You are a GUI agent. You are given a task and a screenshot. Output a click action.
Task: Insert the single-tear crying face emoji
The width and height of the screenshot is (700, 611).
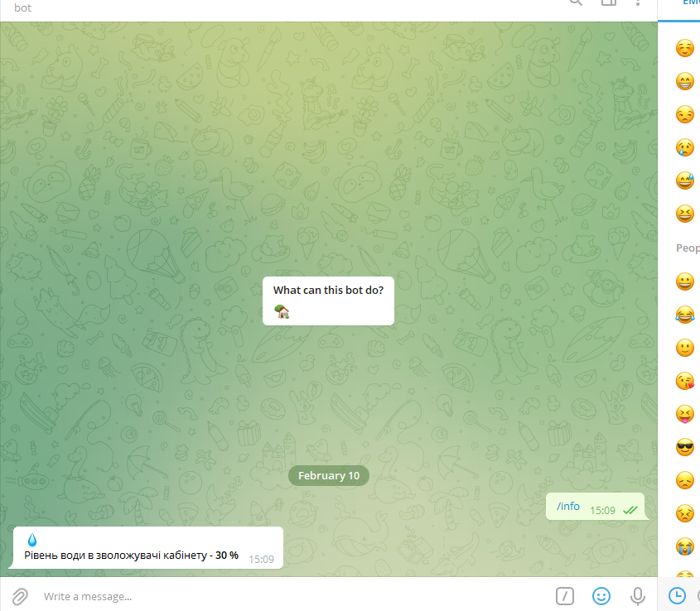[x=685, y=147]
